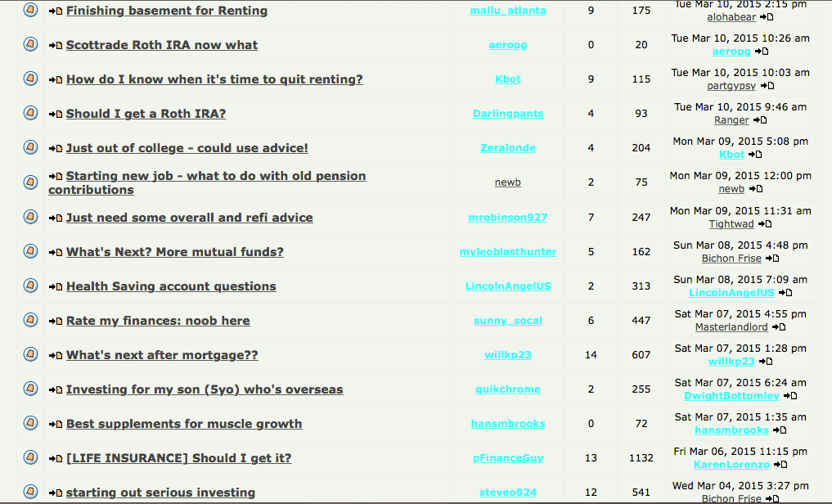View latest post icon next to Masterlandlord
This screenshot has width=832, height=504.
coord(779,327)
